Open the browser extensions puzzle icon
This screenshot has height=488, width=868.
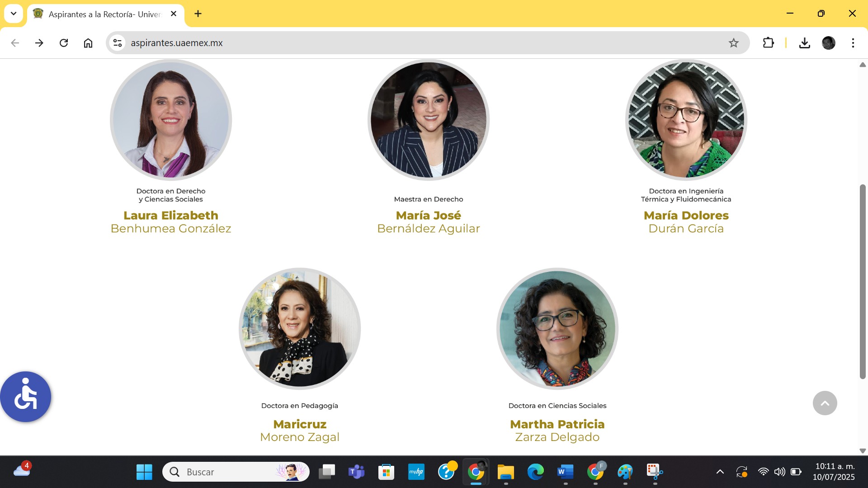[768, 43]
